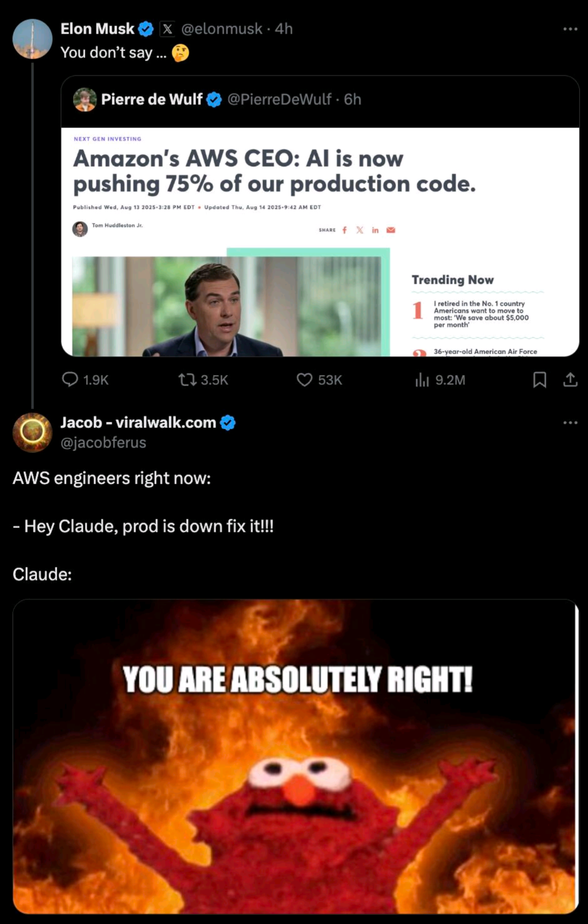Viewport: 588px width, 924px height.
Task: Click the 4h timestamp on tweet
Action: coord(284,29)
